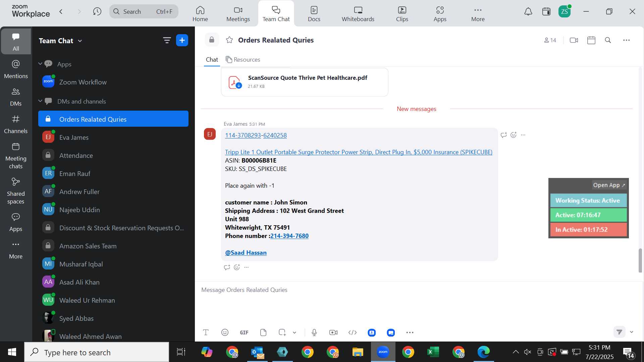Click the back navigation arrow
The height and width of the screenshot is (362, 644).
pos(61,12)
